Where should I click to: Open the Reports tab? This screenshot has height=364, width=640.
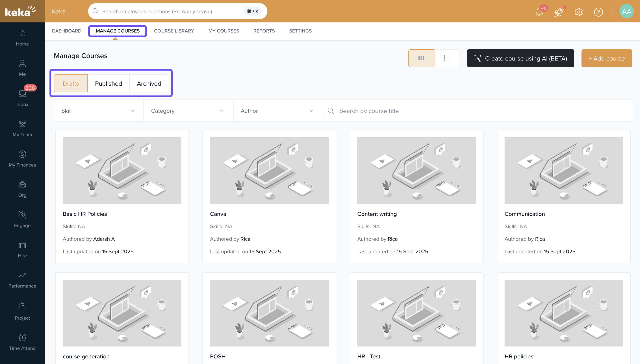(264, 31)
